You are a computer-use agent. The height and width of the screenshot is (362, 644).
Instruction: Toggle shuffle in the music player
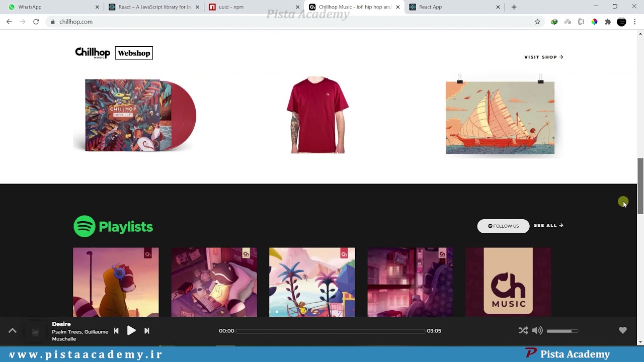pos(523,330)
